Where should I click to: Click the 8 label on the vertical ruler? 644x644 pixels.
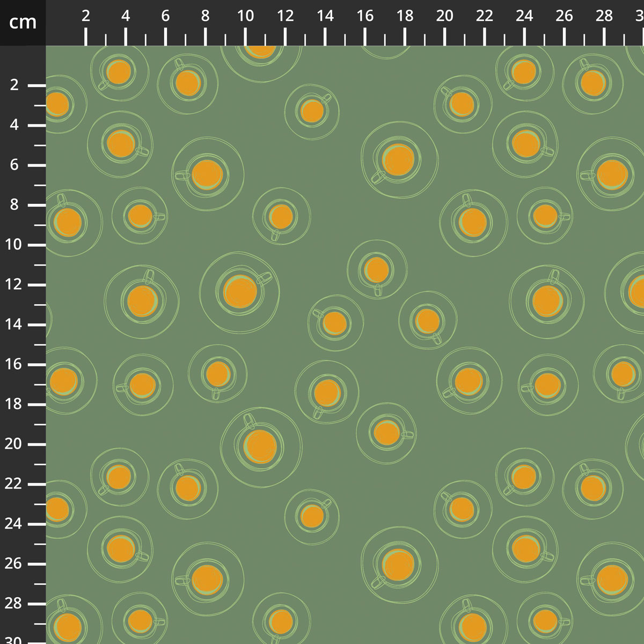pos(14,205)
